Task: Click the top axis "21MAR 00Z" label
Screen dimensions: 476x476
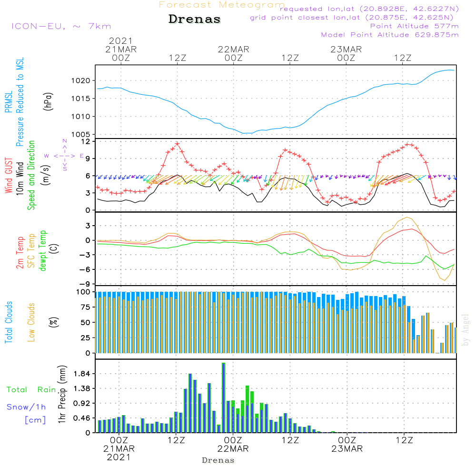Action: 121,53
